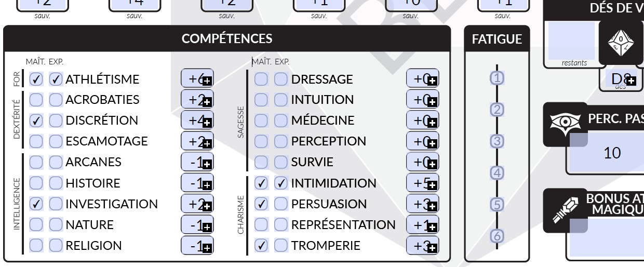The image size is (644, 267).
Task: Uncheck Athlétisme expertise checkbox
Action: [x=56, y=79]
